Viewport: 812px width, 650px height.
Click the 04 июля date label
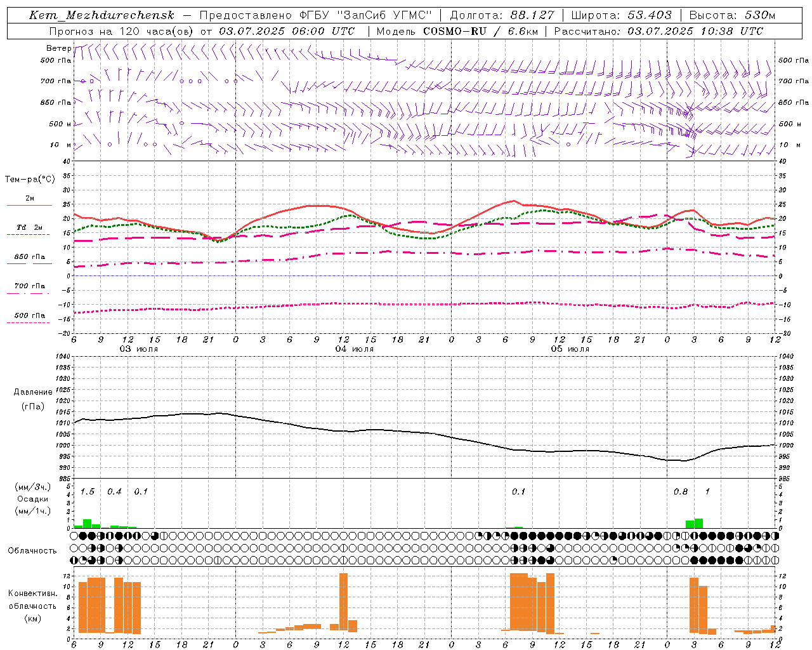click(355, 349)
